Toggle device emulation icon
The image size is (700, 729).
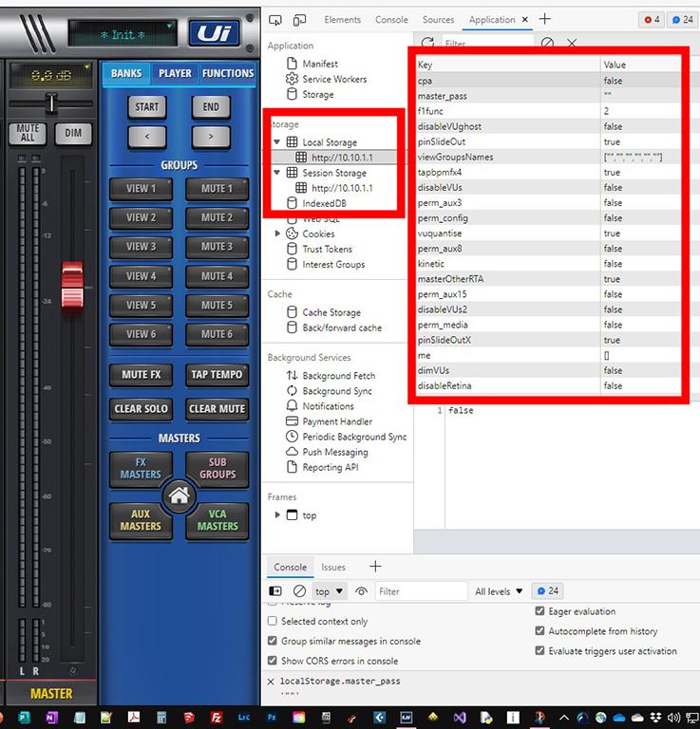tap(299, 20)
